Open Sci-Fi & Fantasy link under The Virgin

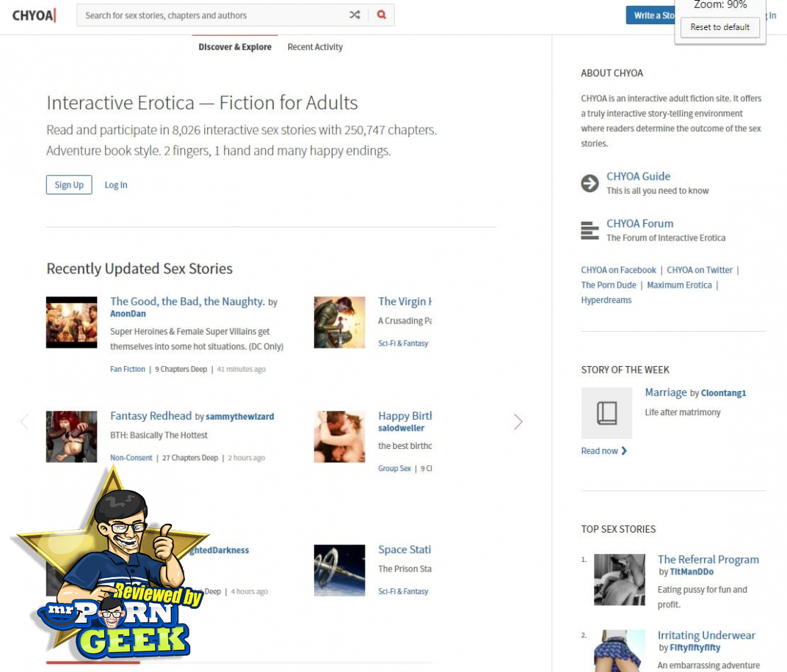pyautogui.click(x=403, y=343)
